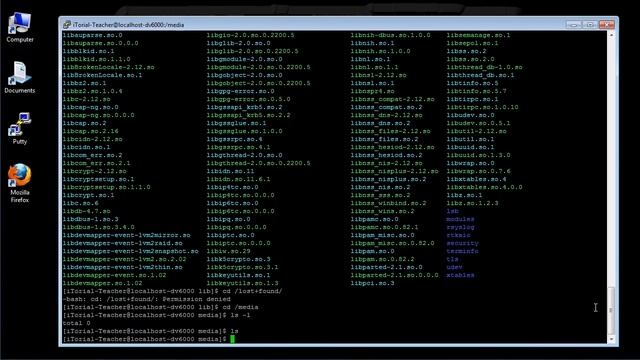This screenshot has height=360, width=640.
Task: Click on libnsl-2.12.so entry
Action: pos(378,75)
